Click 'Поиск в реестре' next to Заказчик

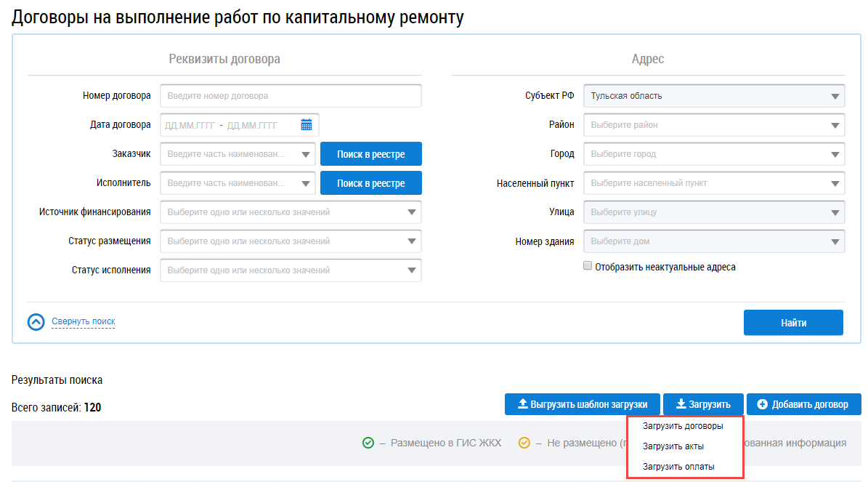[x=370, y=154]
